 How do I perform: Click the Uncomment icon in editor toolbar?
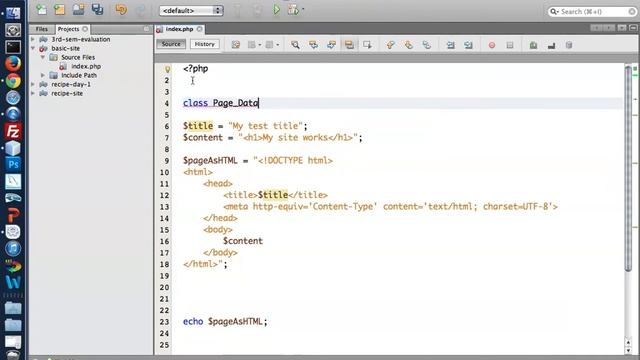click(551, 45)
